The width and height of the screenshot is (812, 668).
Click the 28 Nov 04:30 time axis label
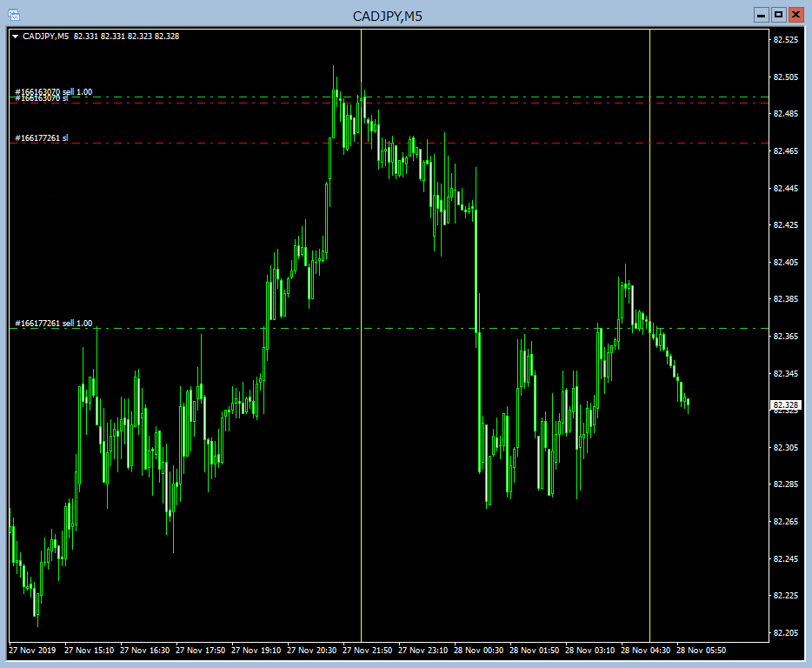[646, 651]
